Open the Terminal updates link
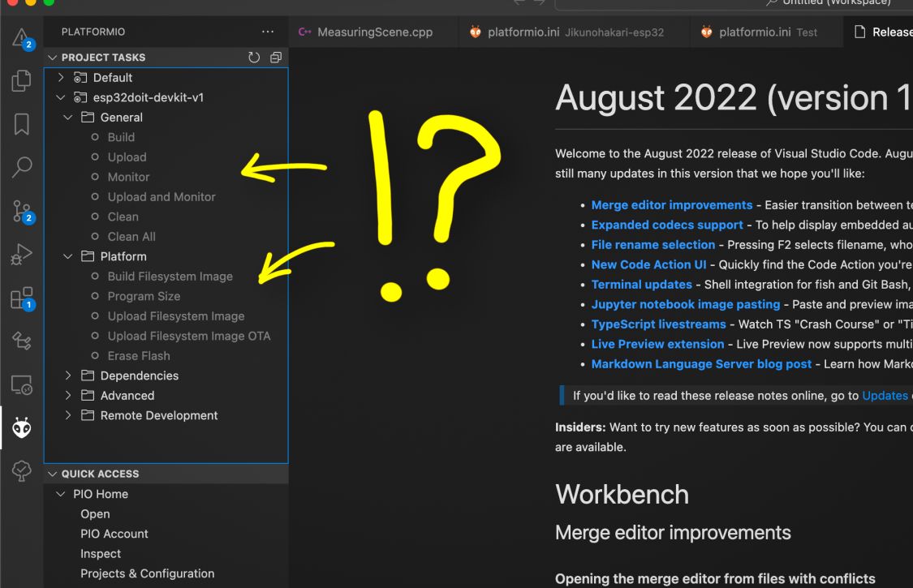Screen dimensions: 913x588 (x=642, y=284)
